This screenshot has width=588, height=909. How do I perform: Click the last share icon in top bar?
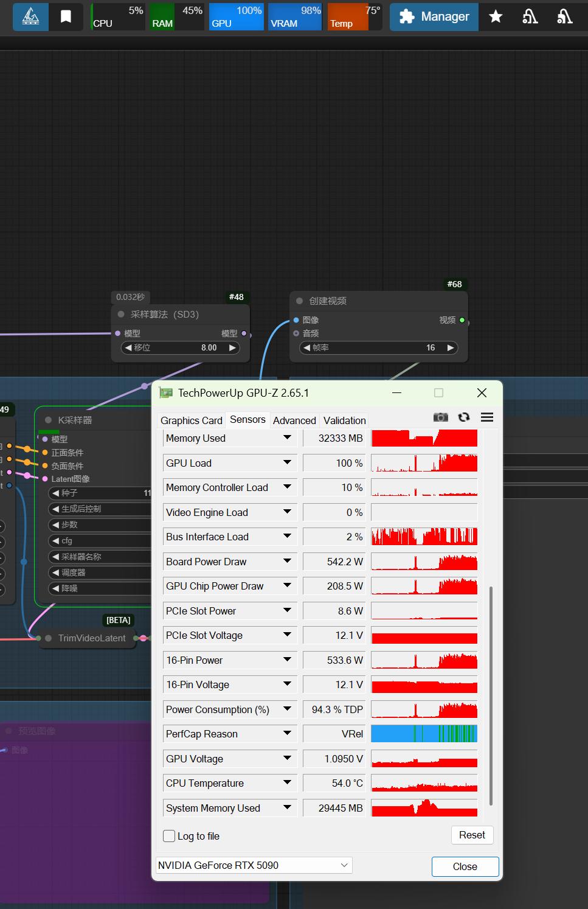564,16
